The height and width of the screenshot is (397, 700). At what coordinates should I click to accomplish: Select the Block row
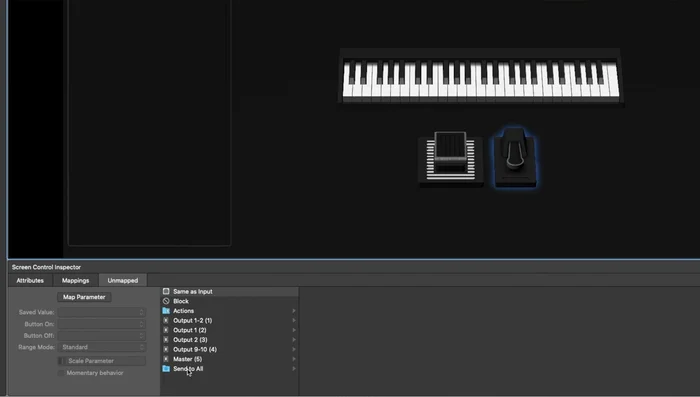[229, 301]
